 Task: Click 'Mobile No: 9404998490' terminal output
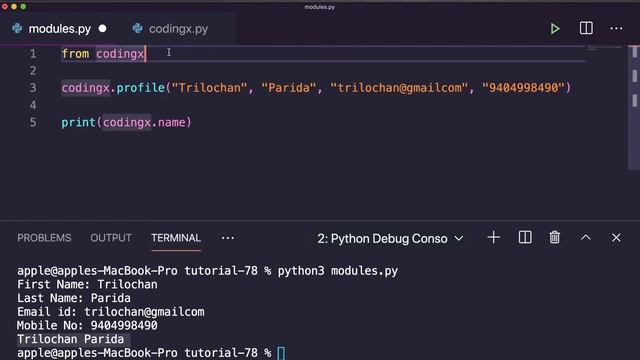pos(87,325)
